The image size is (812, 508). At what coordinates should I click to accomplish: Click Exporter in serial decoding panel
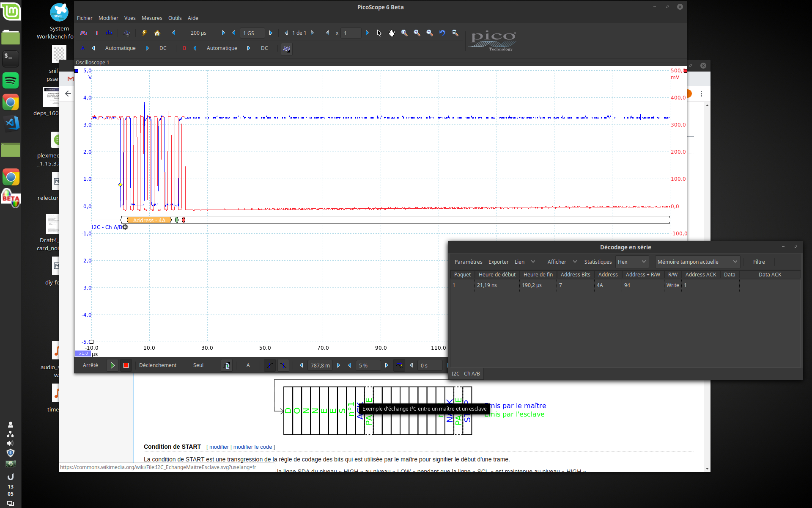click(498, 262)
